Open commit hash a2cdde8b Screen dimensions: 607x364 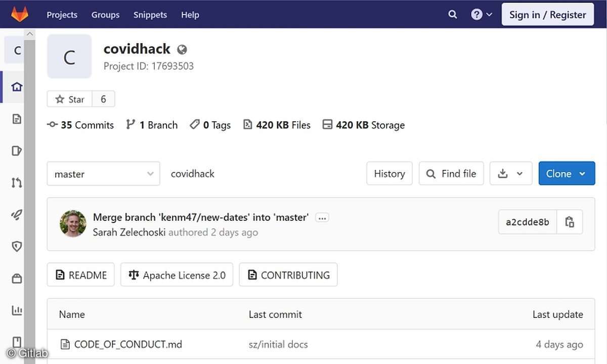(528, 222)
